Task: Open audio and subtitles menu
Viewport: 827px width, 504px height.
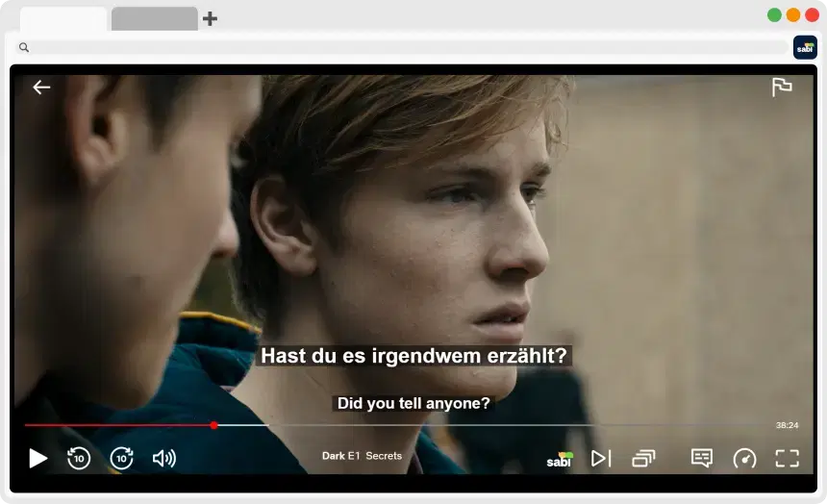Action: (x=701, y=458)
